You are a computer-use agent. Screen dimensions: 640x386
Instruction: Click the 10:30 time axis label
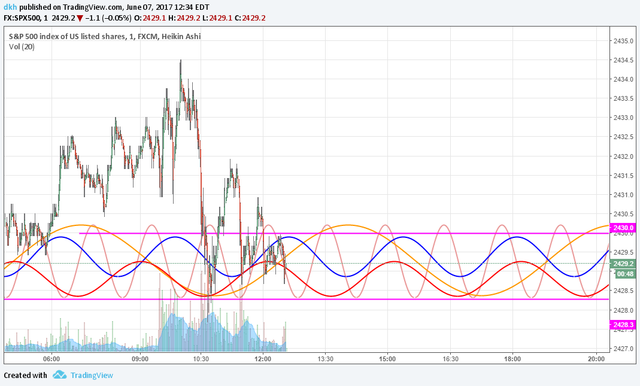point(201,359)
